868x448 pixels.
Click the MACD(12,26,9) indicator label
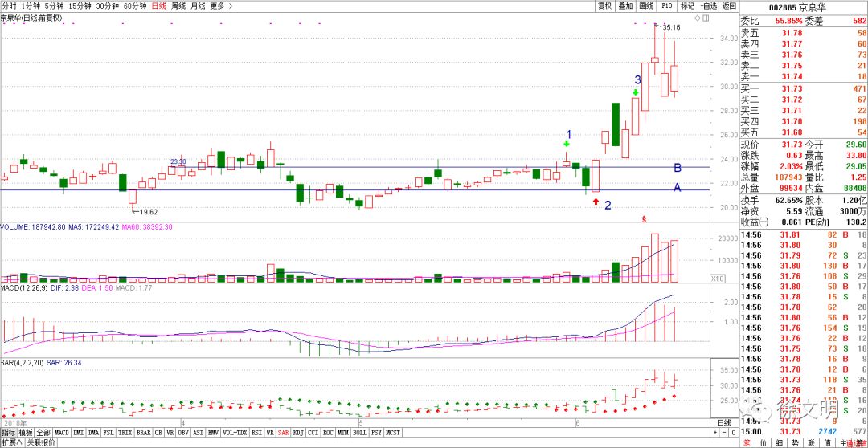tap(23, 288)
